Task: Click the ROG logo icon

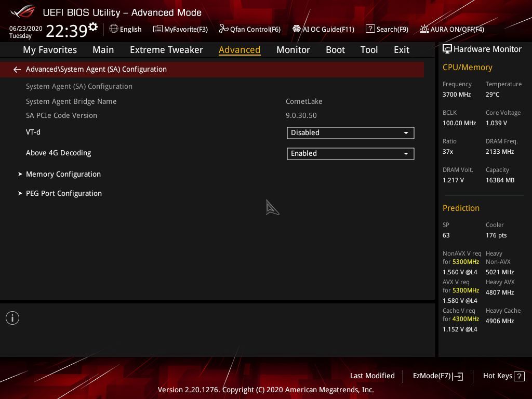Action: click(23, 12)
